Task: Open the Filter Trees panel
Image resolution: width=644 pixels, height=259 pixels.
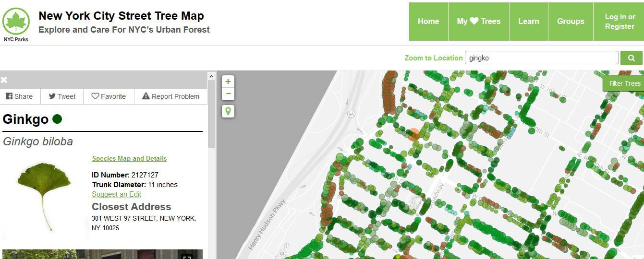Action: pos(624,83)
